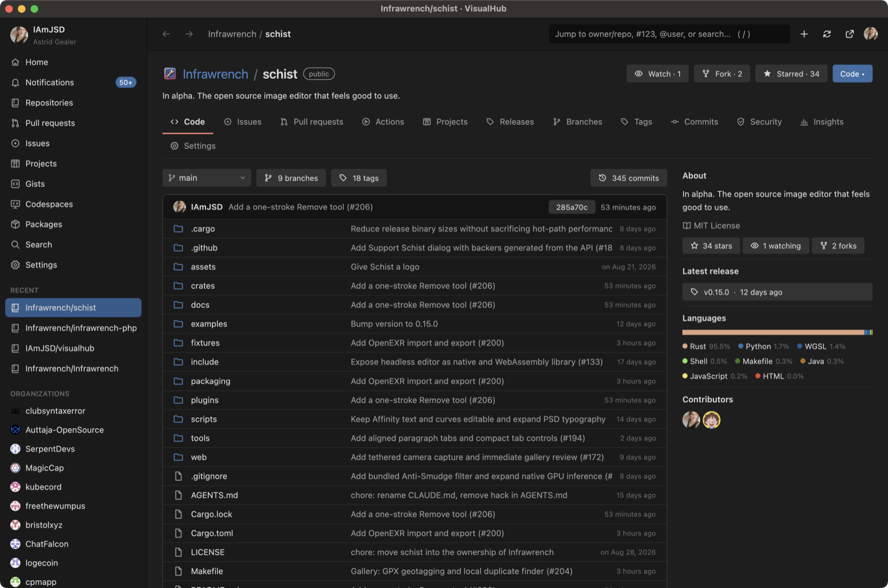Open Search in the sidebar
Viewport: 888px width, 588px height.
73,245
